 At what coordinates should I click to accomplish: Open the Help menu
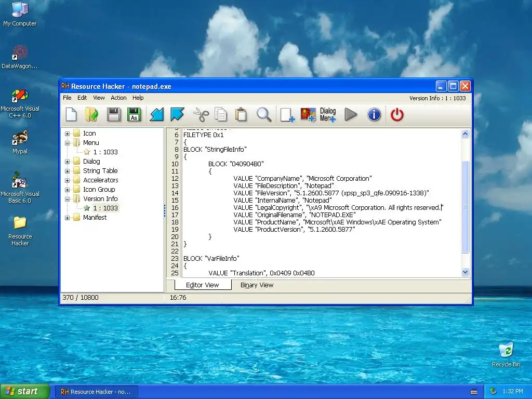[138, 98]
